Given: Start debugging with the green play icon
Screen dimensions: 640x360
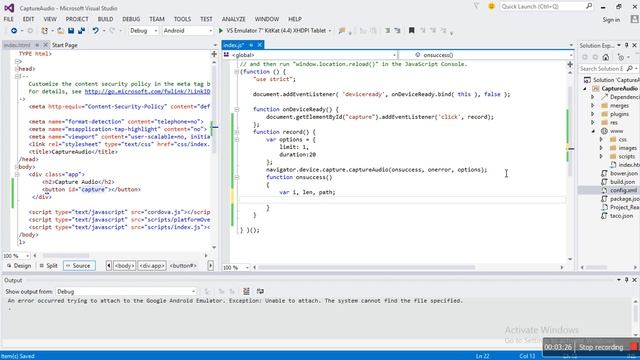Looking at the screenshot, I should coord(221,31).
